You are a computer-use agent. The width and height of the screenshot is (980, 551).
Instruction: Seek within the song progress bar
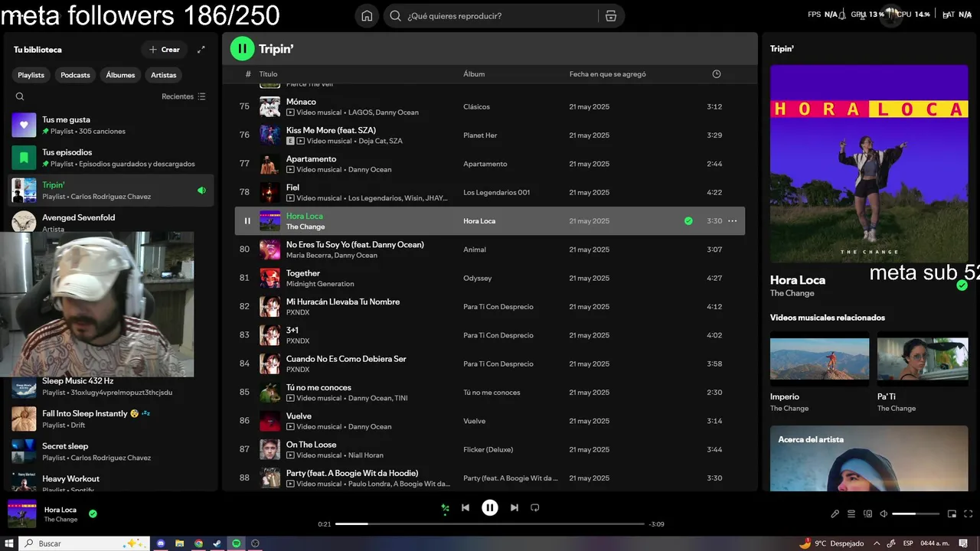pos(490,524)
